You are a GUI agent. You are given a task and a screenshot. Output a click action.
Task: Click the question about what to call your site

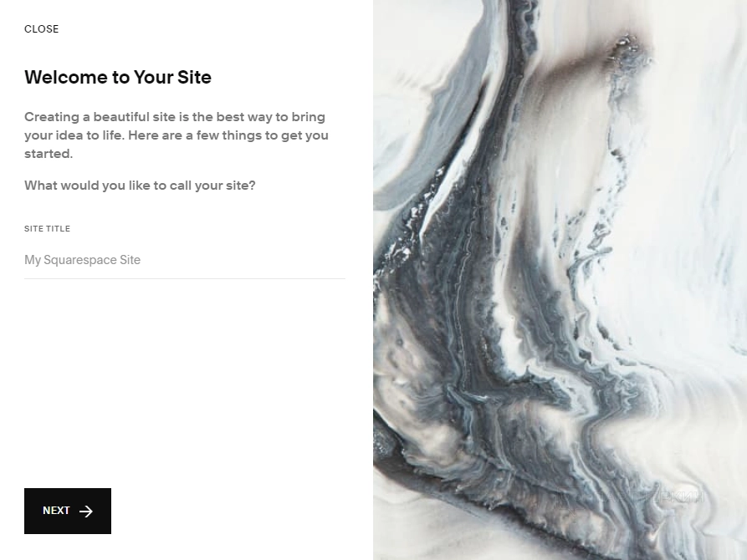tap(140, 186)
